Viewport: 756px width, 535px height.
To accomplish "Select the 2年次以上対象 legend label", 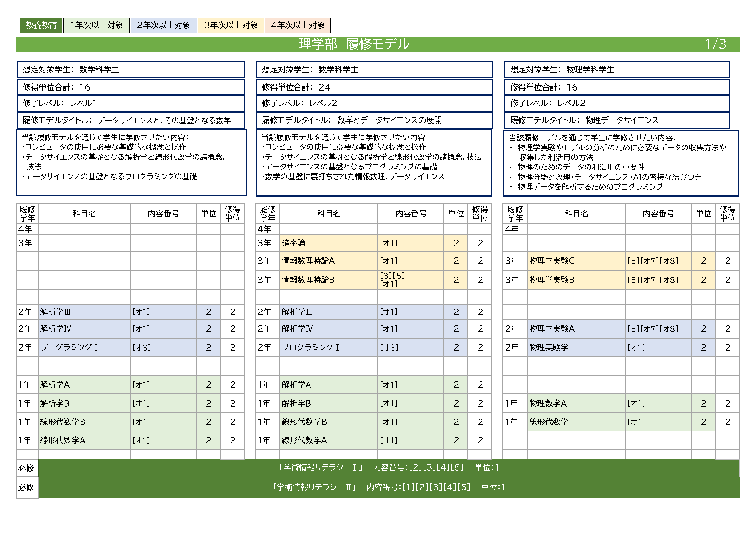I will click(164, 25).
